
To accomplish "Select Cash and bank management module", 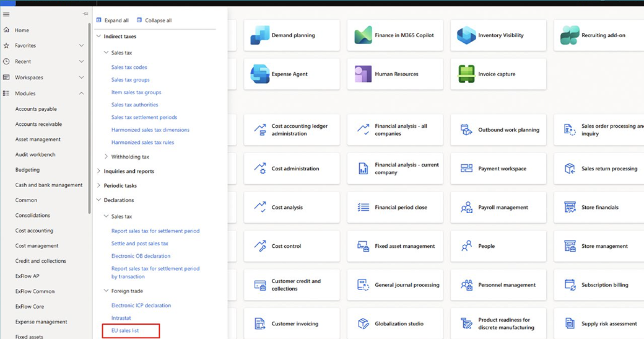I will point(49,185).
